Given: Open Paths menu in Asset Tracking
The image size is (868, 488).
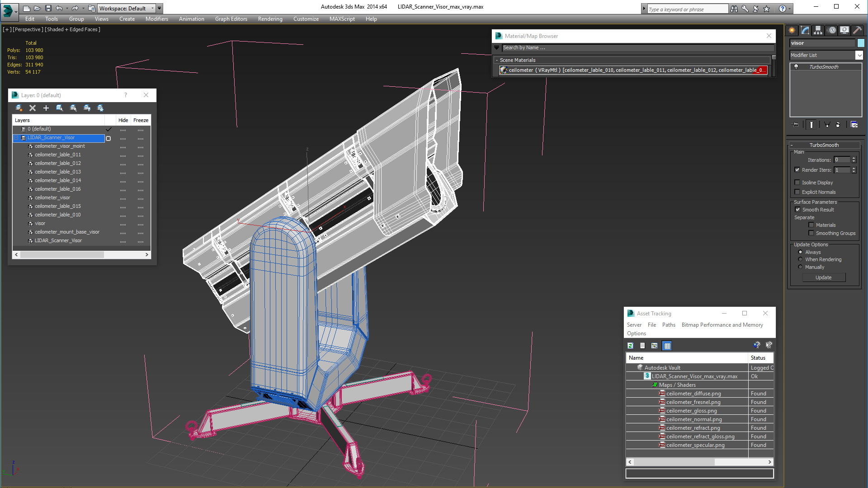Looking at the screenshot, I should click(669, 325).
